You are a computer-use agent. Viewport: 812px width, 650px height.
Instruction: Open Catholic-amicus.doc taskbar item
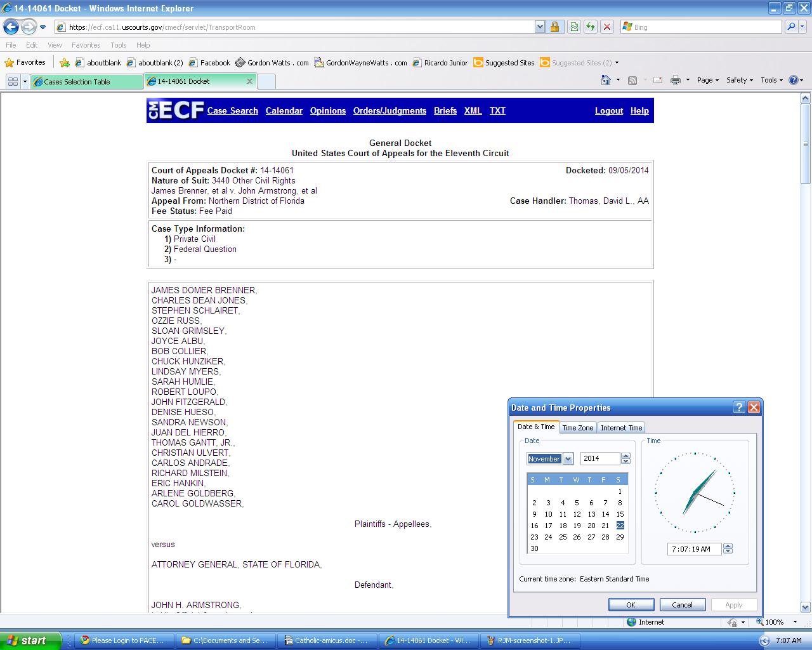point(326,640)
